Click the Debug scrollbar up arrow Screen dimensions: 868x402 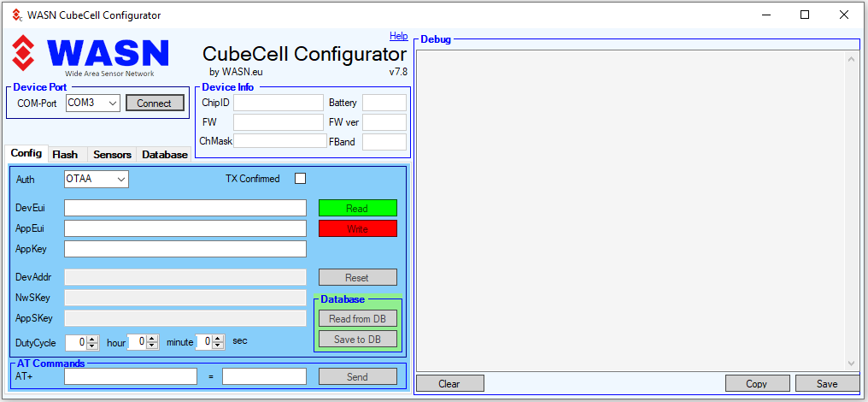tap(853, 58)
